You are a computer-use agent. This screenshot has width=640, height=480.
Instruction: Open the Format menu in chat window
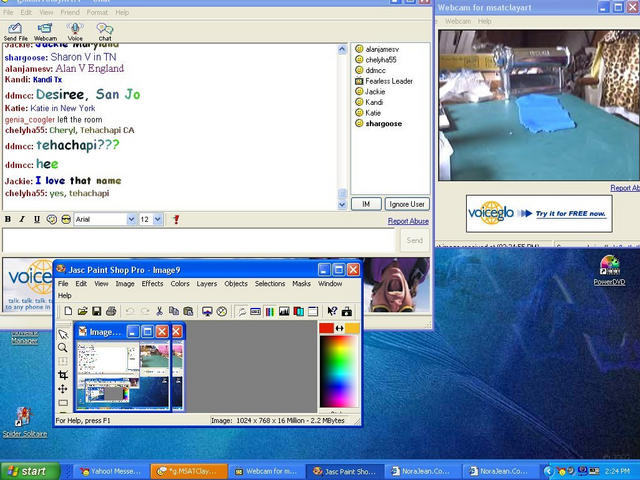97,12
